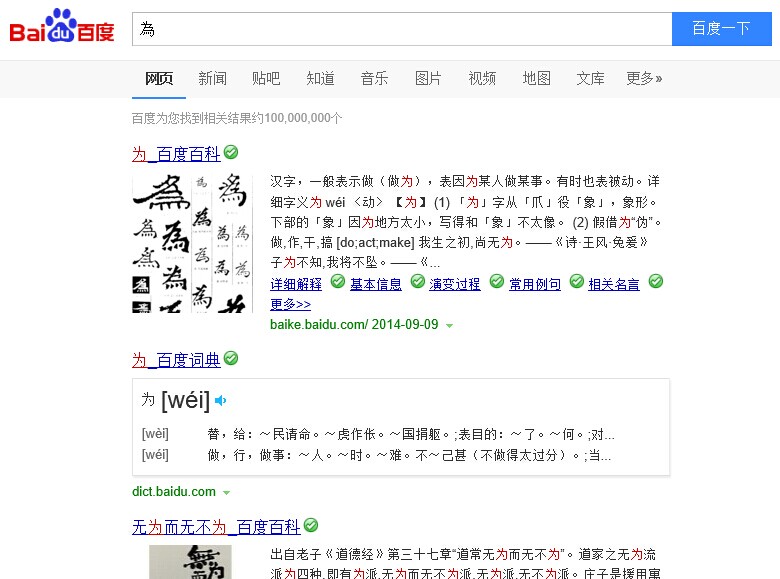Image resolution: width=780 pixels, height=579 pixels.
Task: Switch to the 新闻 tab
Action: tap(212, 79)
